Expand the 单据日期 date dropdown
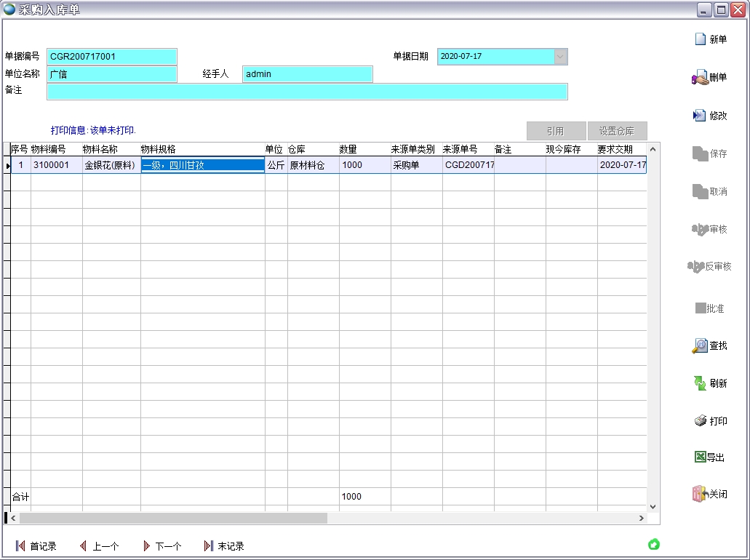Screen dimensions: 750x560 (x=560, y=57)
